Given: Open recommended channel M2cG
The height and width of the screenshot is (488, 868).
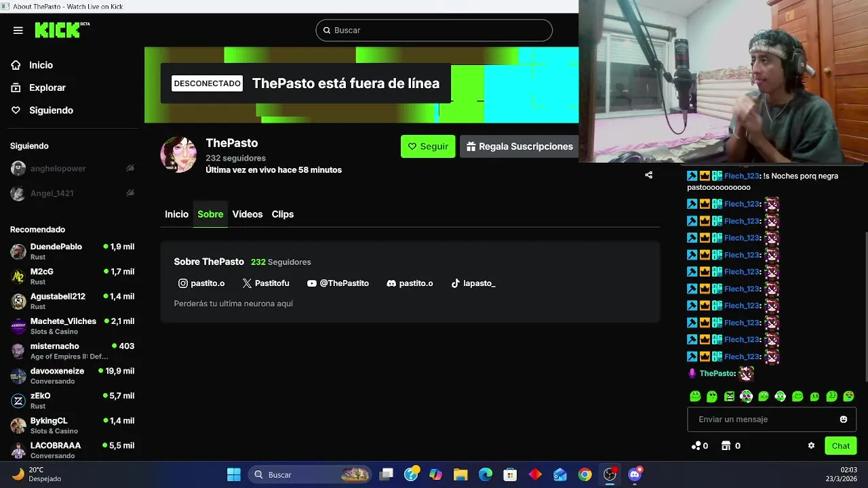Looking at the screenshot, I should [x=72, y=276].
